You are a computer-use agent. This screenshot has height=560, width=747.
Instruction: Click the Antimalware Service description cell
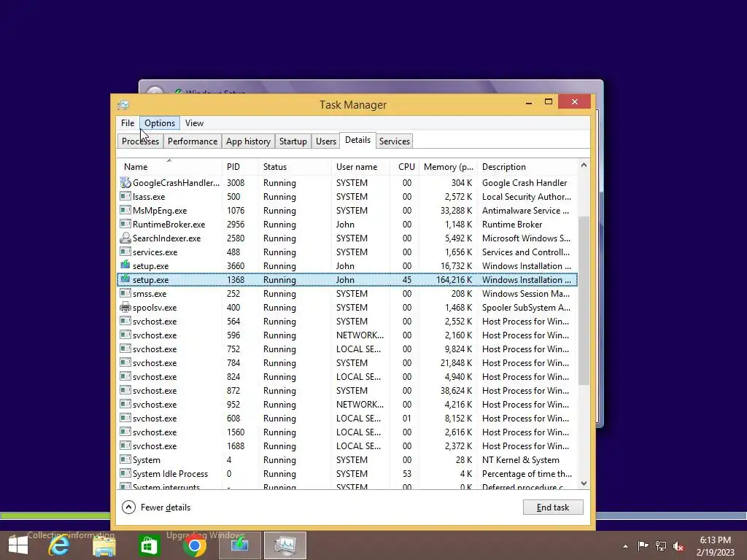pyautogui.click(x=525, y=210)
